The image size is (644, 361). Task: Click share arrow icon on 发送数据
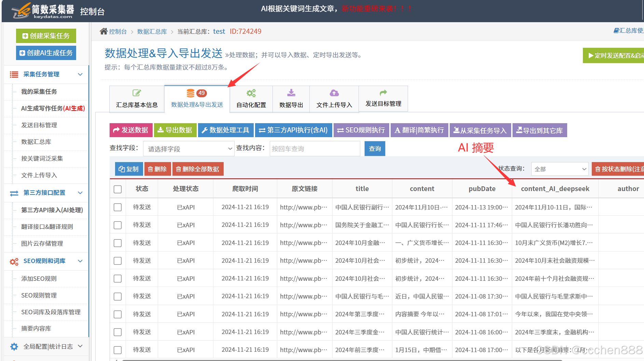pos(116,130)
